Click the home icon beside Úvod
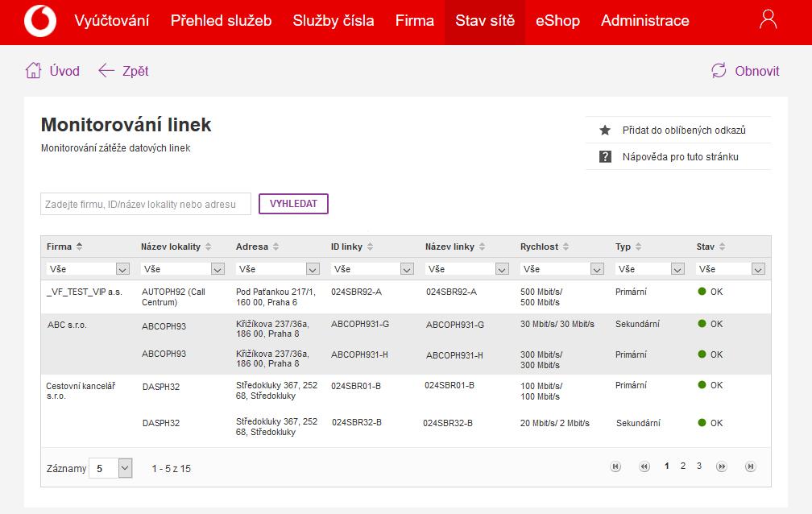812x514 pixels. click(x=33, y=70)
